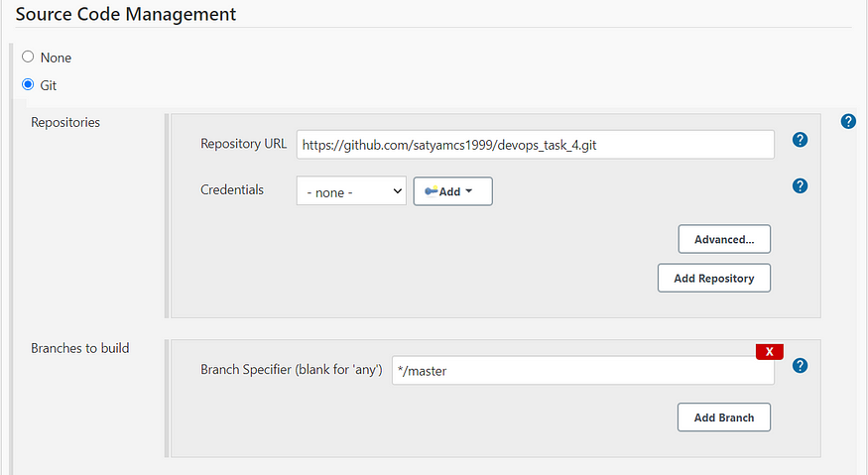Delete the branch with red X
The height and width of the screenshot is (475, 868).
770,352
